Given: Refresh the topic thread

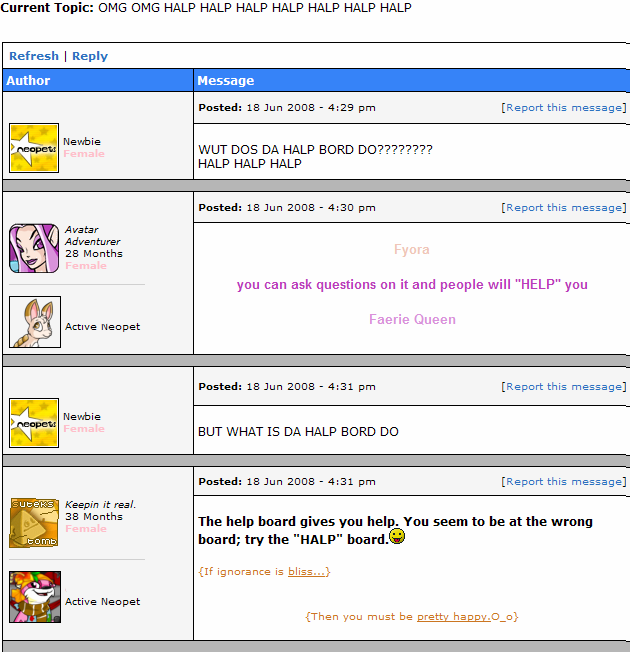Looking at the screenshot, I should (34, 56).
